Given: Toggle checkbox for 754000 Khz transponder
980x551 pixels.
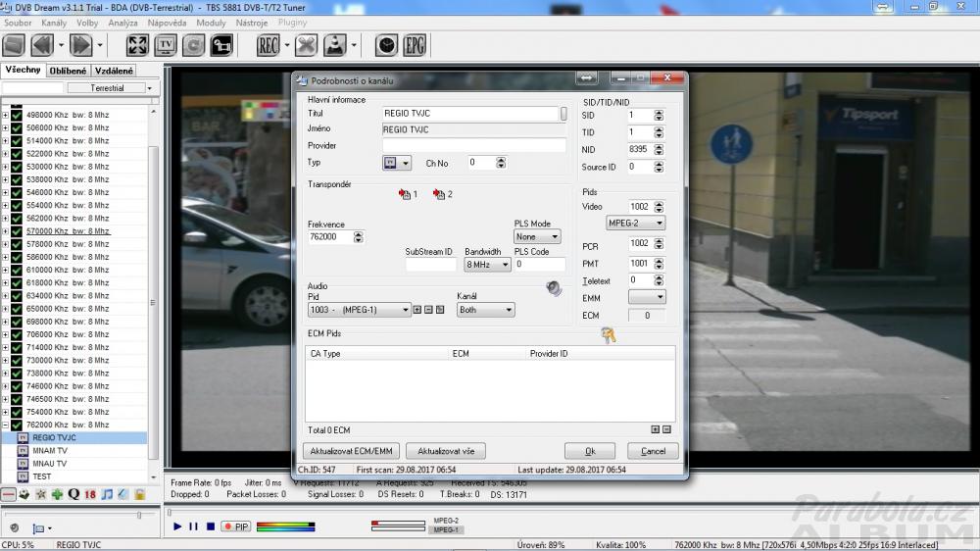Looking at the screenshot, I should [17, 412].
